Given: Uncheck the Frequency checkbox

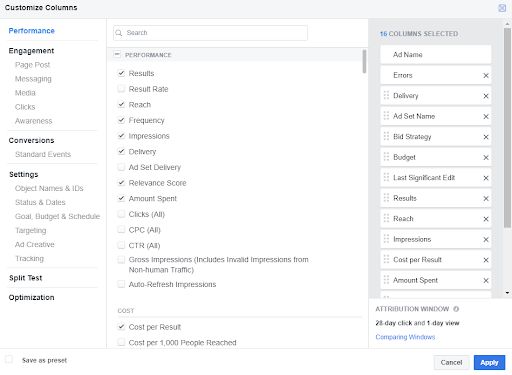Looking at the screenshot, I should click(121, 120).
